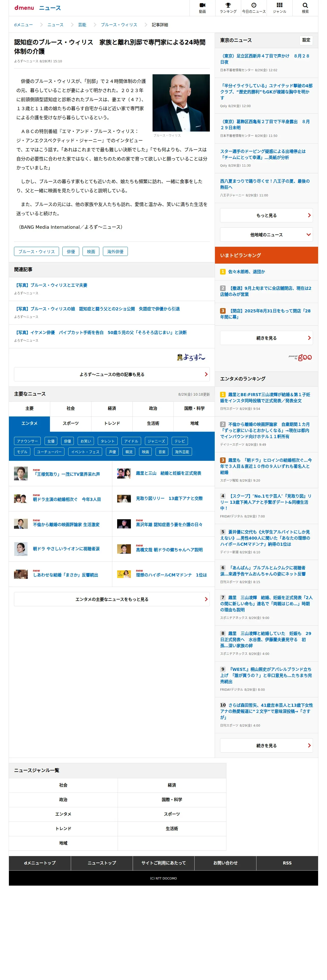
Task: Click 設定 button in 東京のニュース
Action: click(306, 40)
